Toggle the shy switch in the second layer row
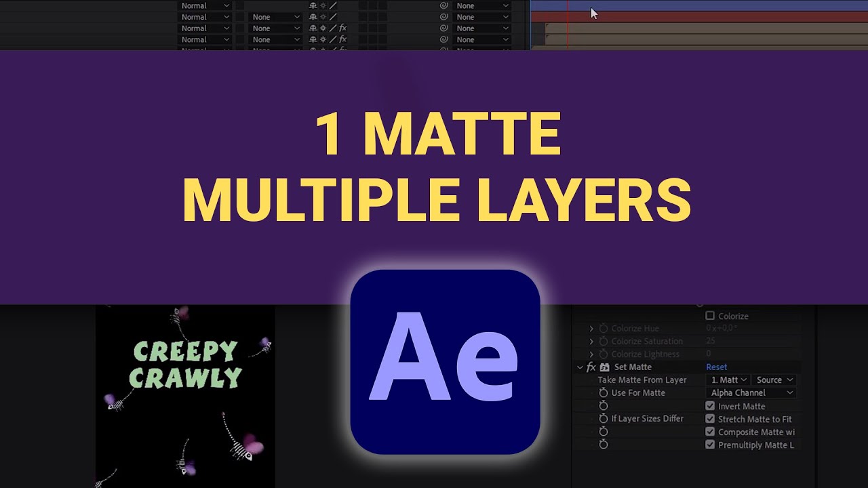Screen dimensions: 868x488 [x=313, y=17]
